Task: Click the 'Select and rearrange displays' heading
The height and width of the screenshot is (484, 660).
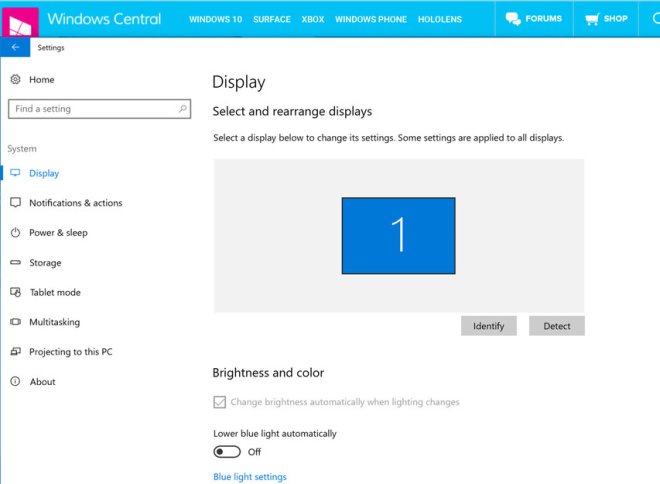Action: 292,112
